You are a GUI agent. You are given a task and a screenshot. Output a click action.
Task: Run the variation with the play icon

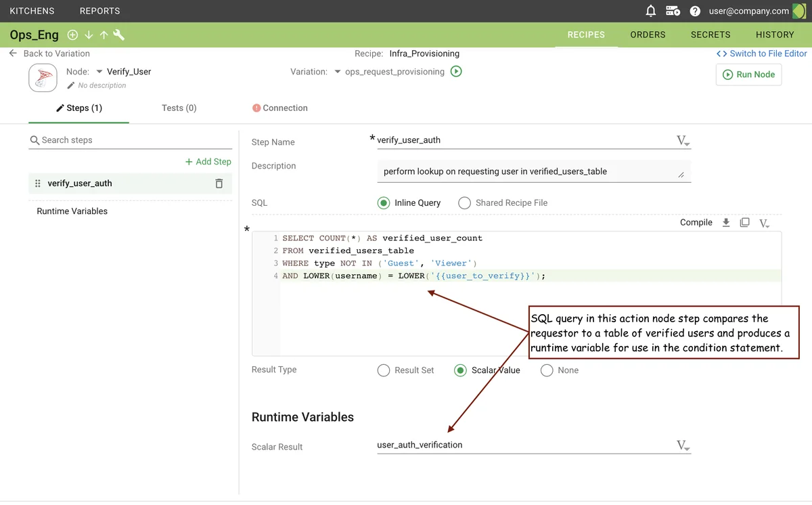(456, 71)
